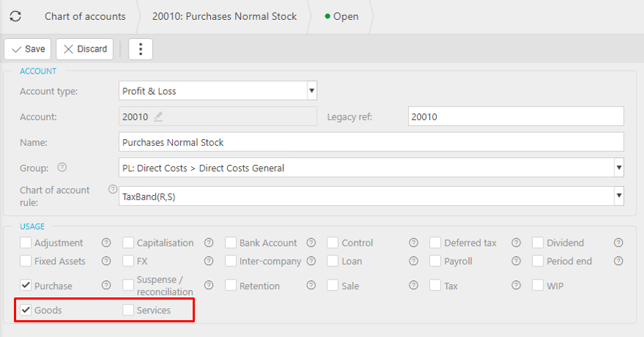
Task: Uncheck the Goods checkbox
Action: tap(26, 311)
